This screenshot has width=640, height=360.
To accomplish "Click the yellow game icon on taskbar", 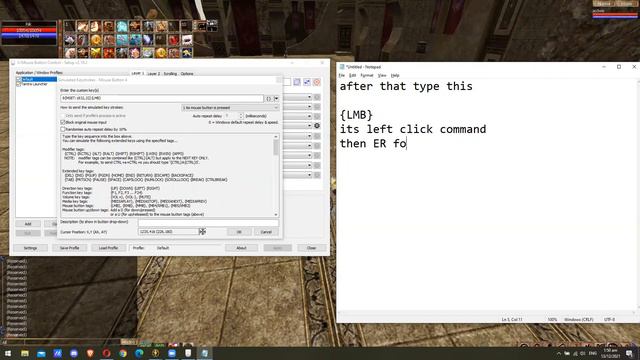I will 156,353.
